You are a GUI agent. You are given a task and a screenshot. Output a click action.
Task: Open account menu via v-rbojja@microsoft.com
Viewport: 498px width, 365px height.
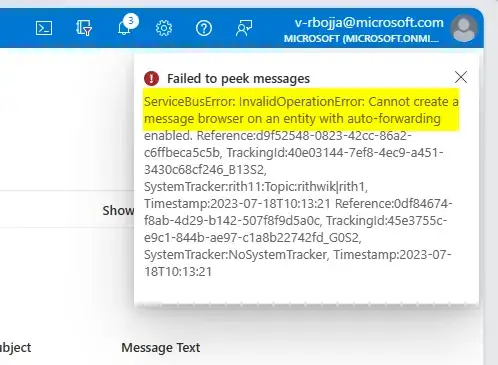tap(369, 23)
